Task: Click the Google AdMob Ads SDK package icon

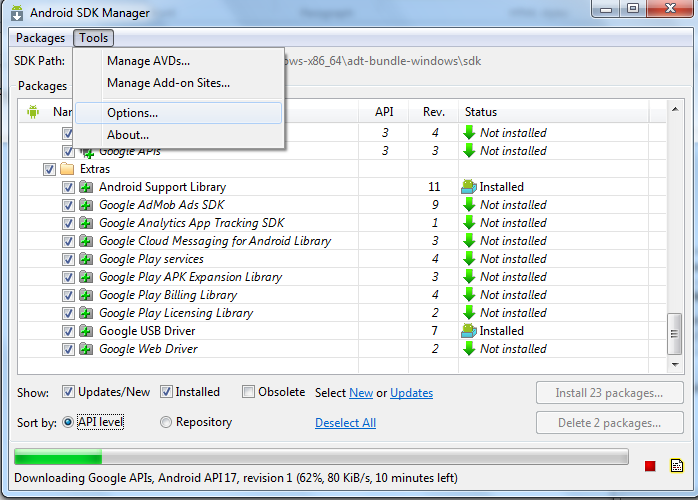Action: click(x=86, y=205)
